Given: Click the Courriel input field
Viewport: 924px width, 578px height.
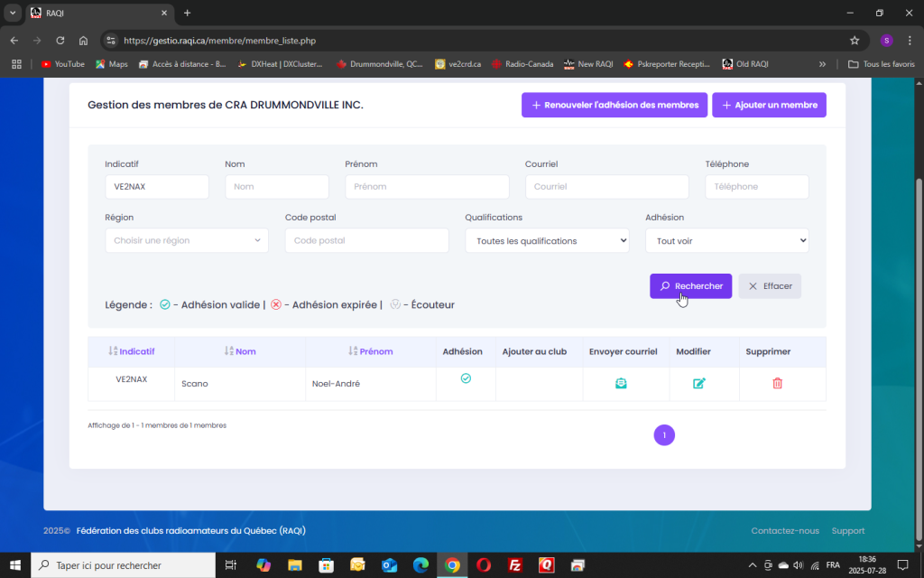Looking at the screenshot, I should (x=606, y=187).
